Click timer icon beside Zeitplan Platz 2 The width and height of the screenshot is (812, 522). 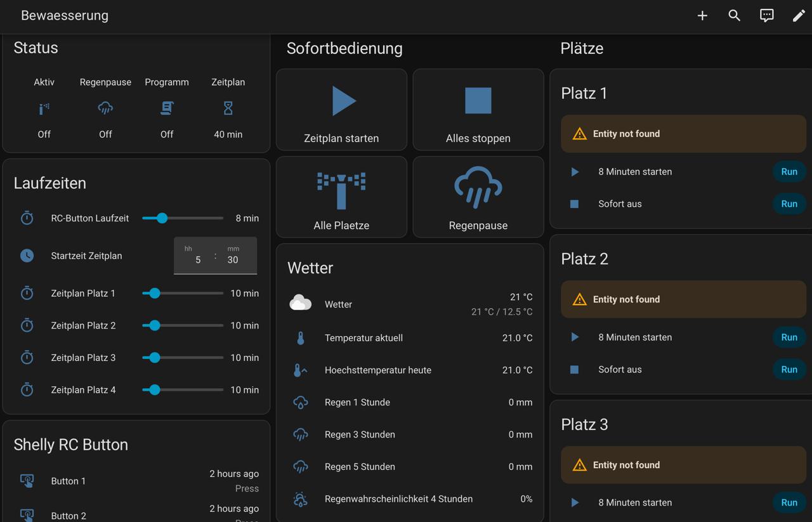[27, 325]
